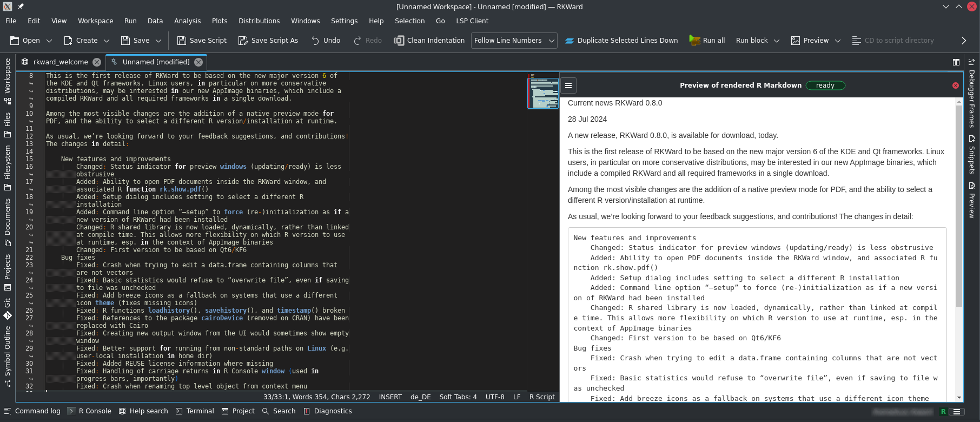Toggle the Workspace side panel
Viewport: 980px width, 422px height.
click(x=8, y=81)
